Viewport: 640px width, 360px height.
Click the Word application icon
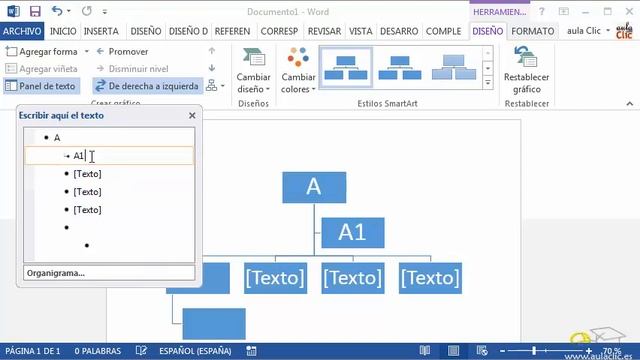pos(13,11)
